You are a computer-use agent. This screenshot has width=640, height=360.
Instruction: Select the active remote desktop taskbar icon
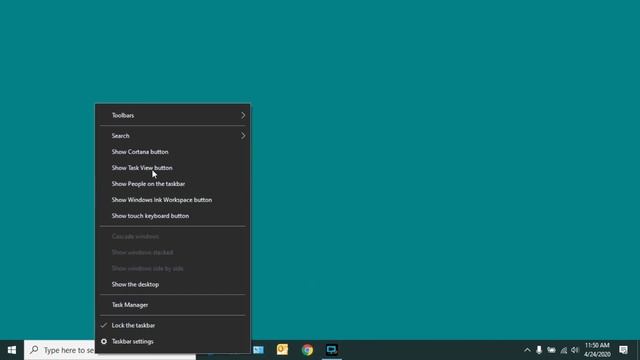(332, 350)
